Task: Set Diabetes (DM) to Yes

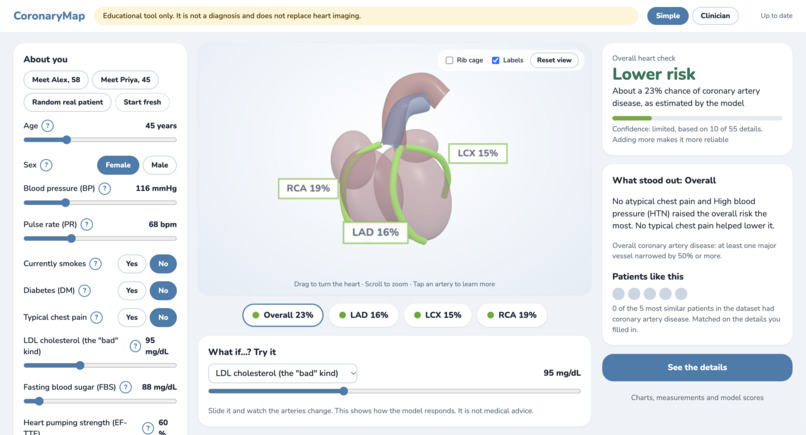Action: 132,291
